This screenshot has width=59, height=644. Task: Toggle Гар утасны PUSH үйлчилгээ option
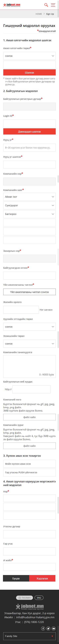coord(29,472)
